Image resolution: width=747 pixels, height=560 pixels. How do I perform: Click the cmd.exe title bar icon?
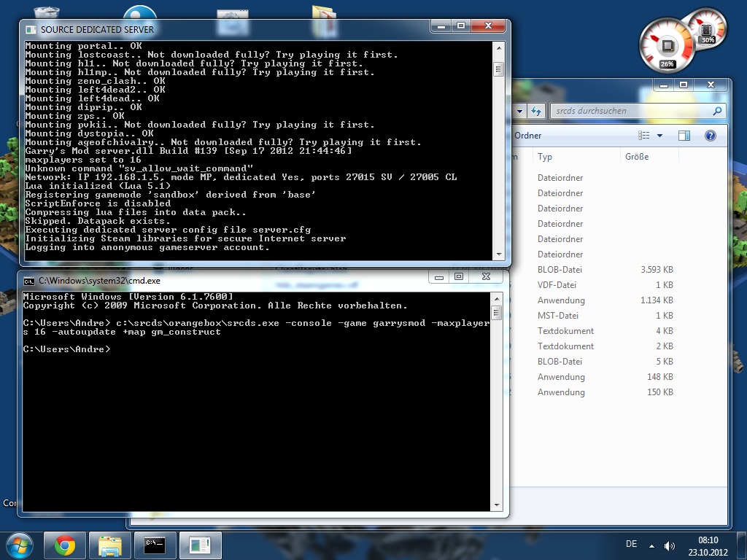[x=29, y=281]
